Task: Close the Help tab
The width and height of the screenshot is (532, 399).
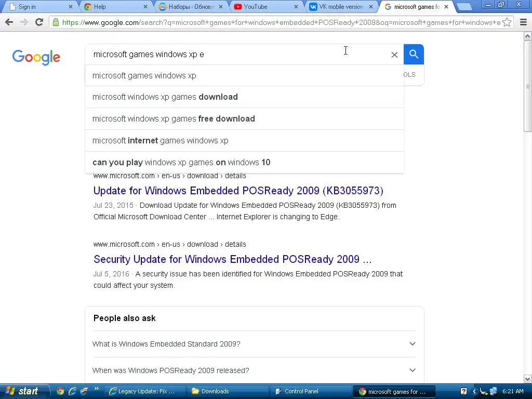Action: point(145,7)
